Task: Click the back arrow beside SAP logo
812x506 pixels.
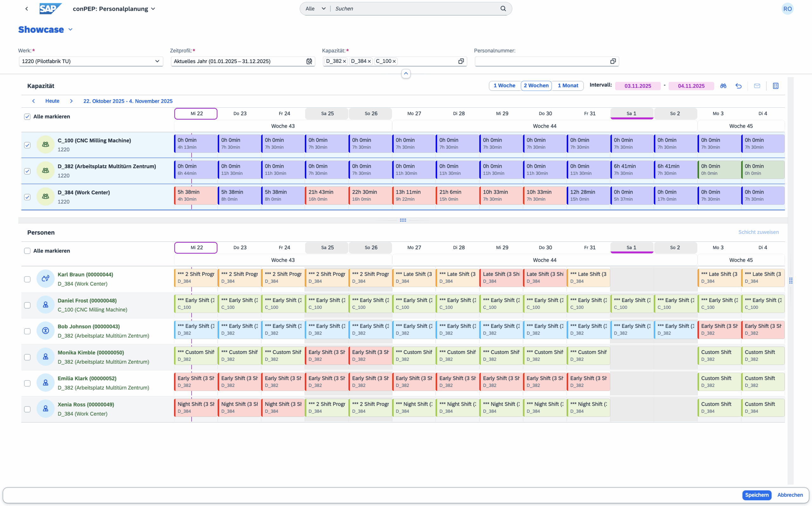Action: pyautogui.click(x=27, y=9)
